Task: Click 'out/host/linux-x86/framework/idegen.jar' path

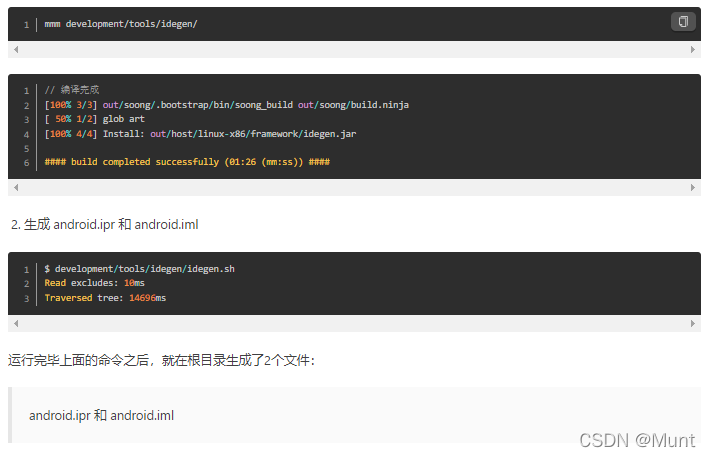Action: tap(253, 134)
